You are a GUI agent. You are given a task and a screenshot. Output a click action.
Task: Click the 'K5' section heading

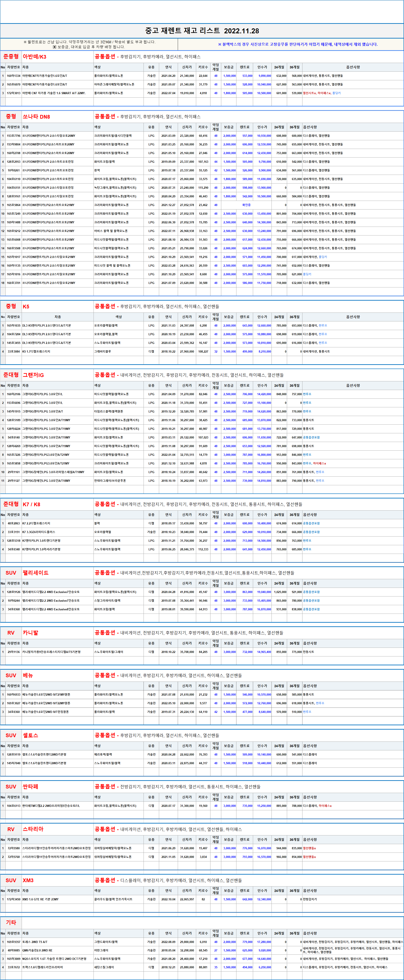pyautogui.click(x=26, y=307)
